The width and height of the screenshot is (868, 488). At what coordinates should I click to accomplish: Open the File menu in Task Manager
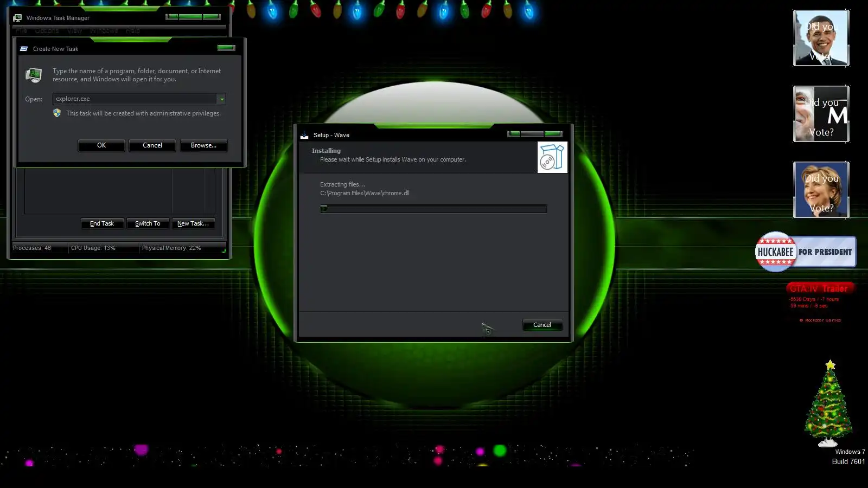[x=21, y=31]
